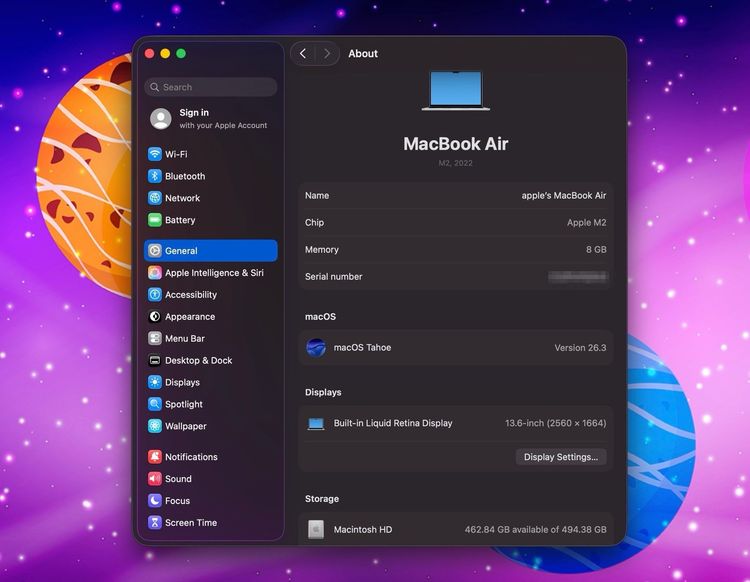Open the Accessibility sidebar label
The height and width of the screenshot is (582, 750).
pos(191,295)
